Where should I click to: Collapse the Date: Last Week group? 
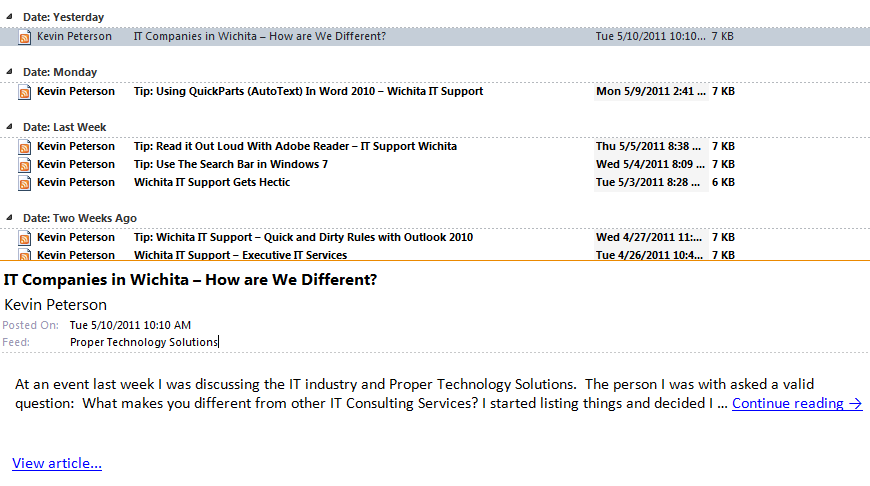click(10, 127)
